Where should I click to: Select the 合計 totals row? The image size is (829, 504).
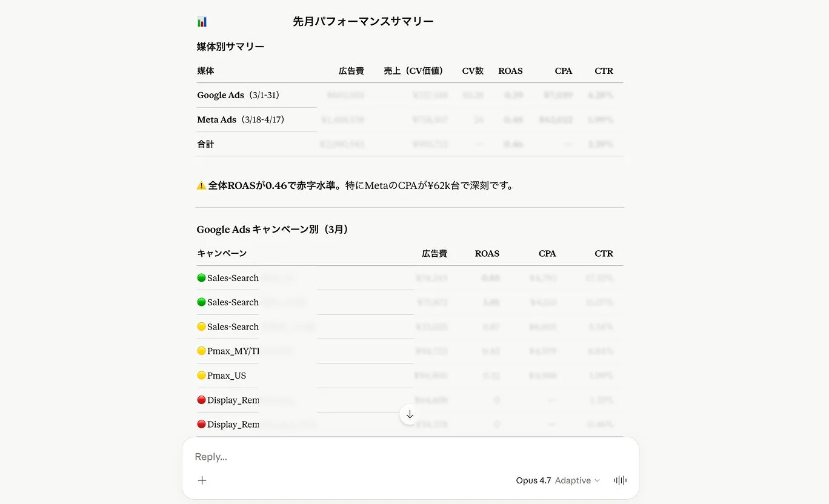pos(205,144)
